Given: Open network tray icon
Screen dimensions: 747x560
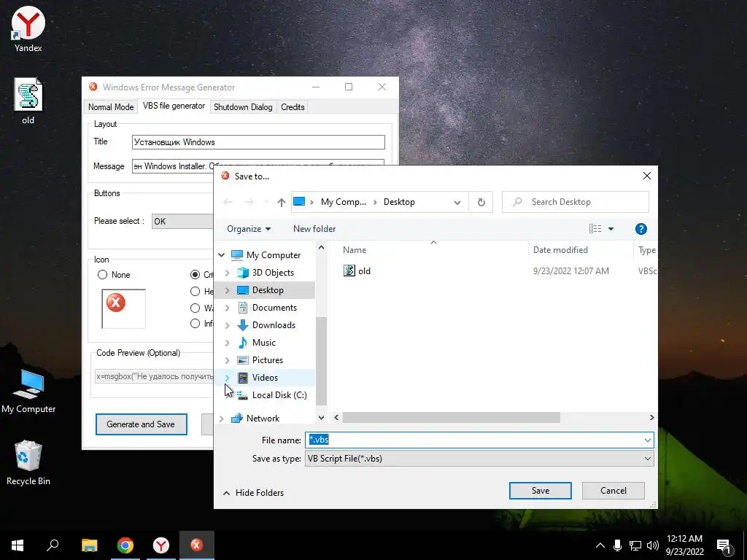Looking at the screenshot, I should (x=635, y=545).
